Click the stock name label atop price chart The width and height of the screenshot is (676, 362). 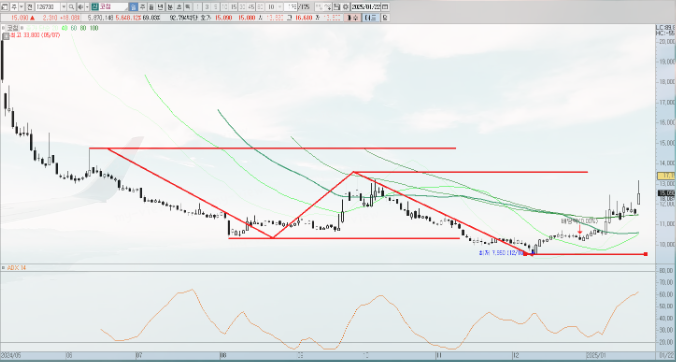click(x=12, y=28)
